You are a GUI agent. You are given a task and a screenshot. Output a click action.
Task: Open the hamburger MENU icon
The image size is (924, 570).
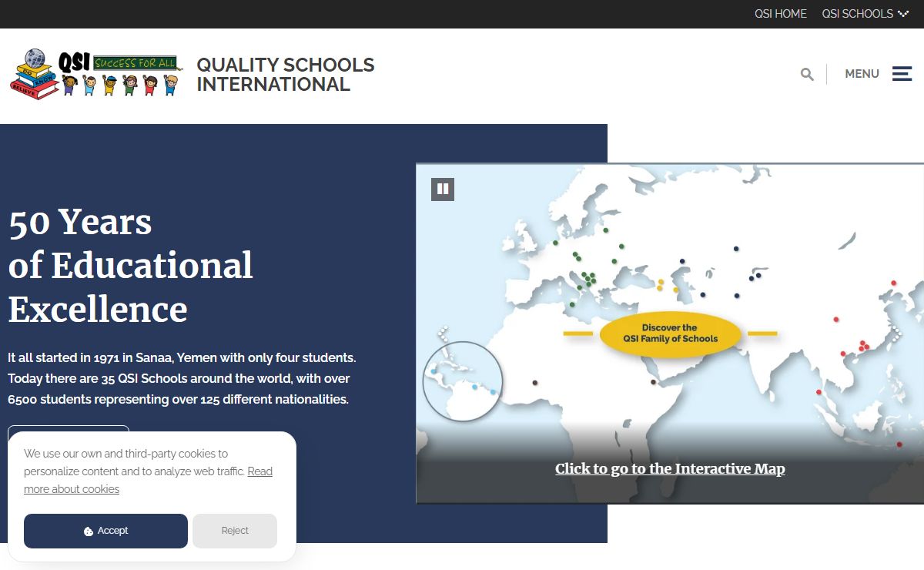[x=902, y=74]
